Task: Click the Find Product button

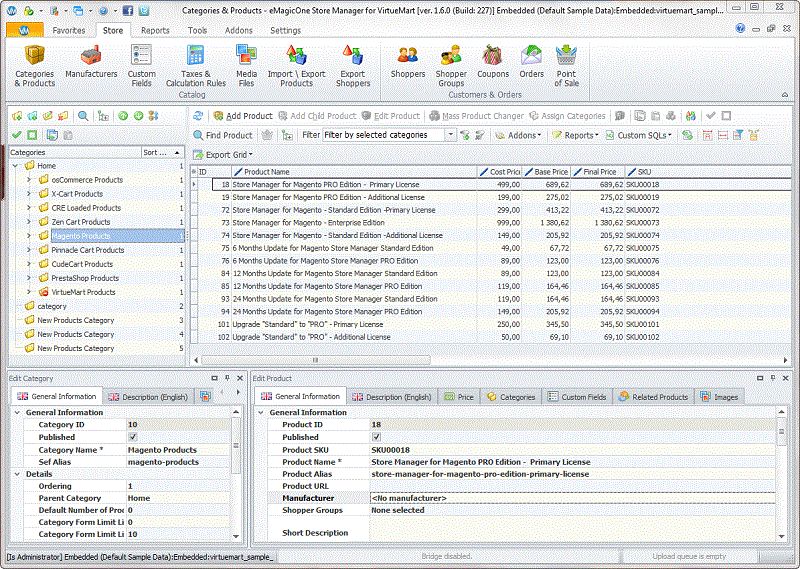Action: point(223,135)
